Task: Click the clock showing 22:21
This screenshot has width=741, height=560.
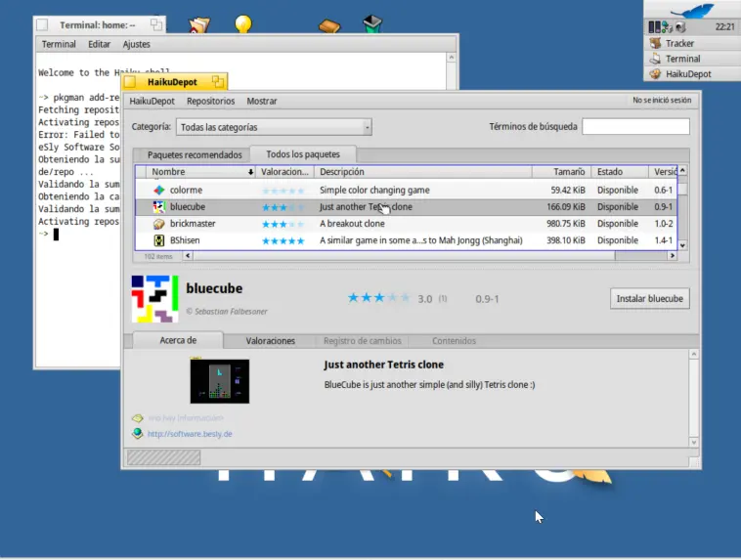Action: [x=724, y=27]
